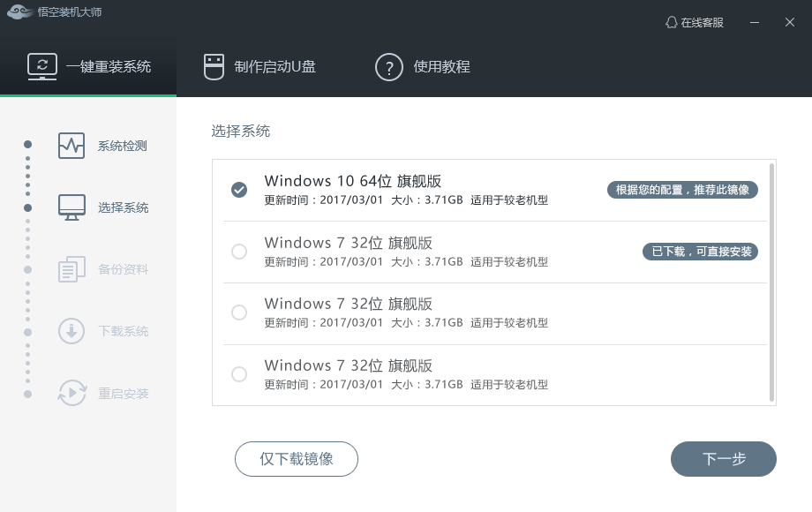Click the 悟空装机大师 cloud logo icon
Screen dimensions: 812x512
(18, 13)
